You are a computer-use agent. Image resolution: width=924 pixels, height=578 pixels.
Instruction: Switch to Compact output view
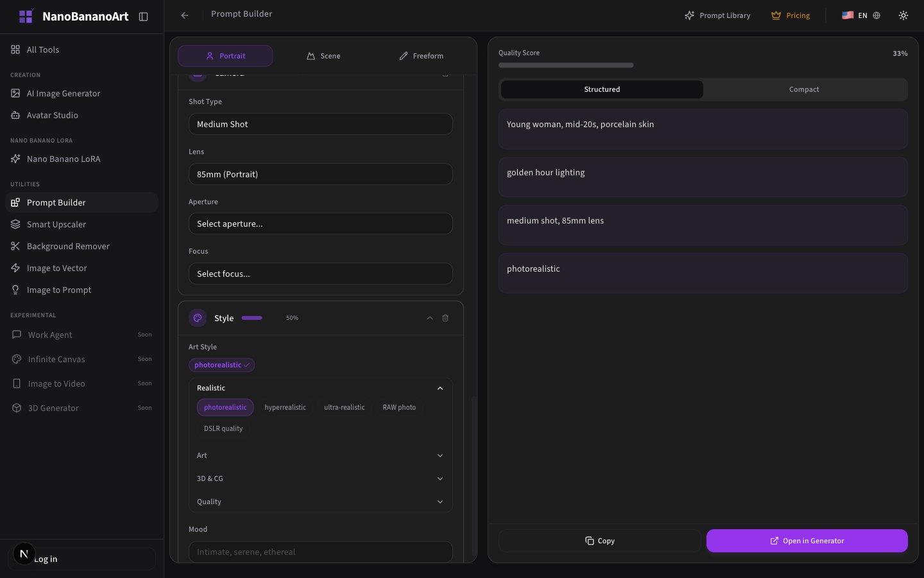tap(803, 89)
